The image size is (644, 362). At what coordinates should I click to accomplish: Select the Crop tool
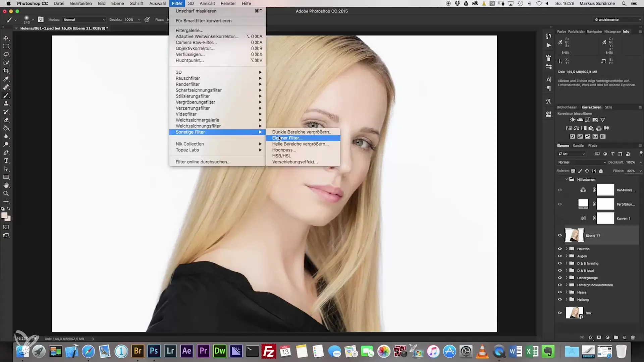click(x=6, y=71)
